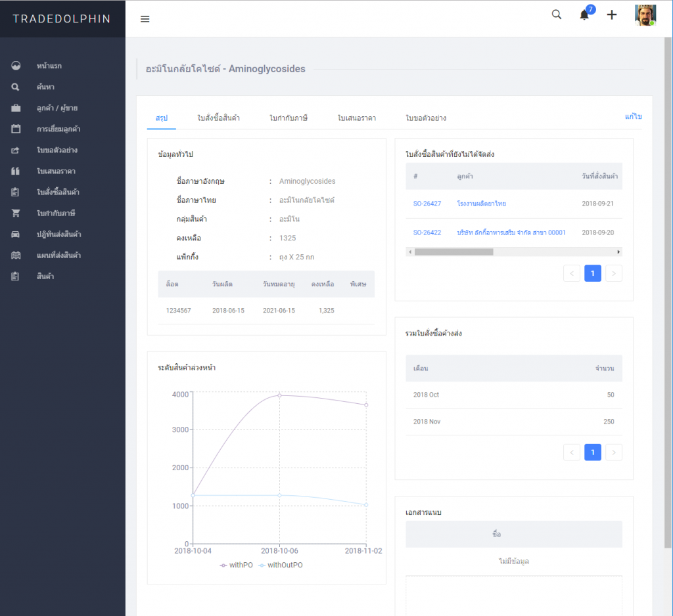Open customer โรงงานผลิตยาไทย link
This screenshot has width=673, height=616.
coord(482,204)
